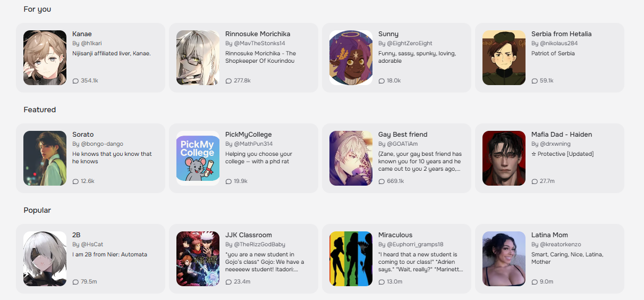Image resolution: width=644 pixels, height=300 pixels.
Task: Click the Miraculous silhouettes thumbnail
Action: point(351,259)
